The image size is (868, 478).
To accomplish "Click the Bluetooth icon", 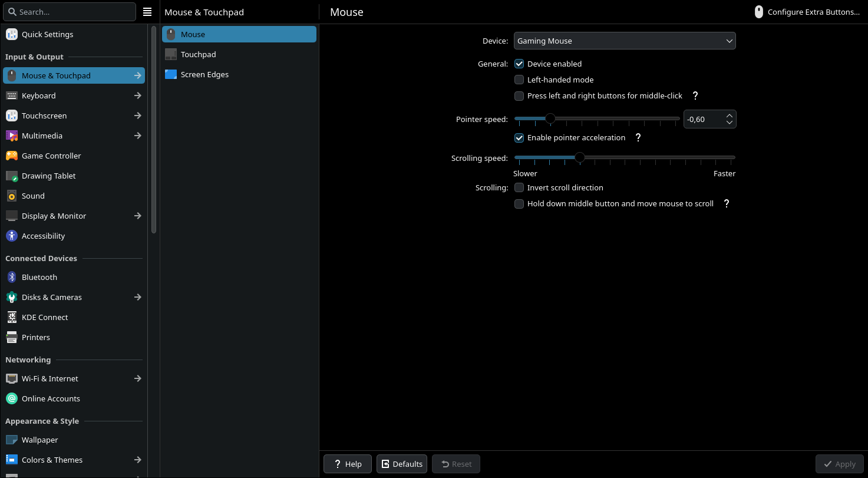I will coord(12,277).
